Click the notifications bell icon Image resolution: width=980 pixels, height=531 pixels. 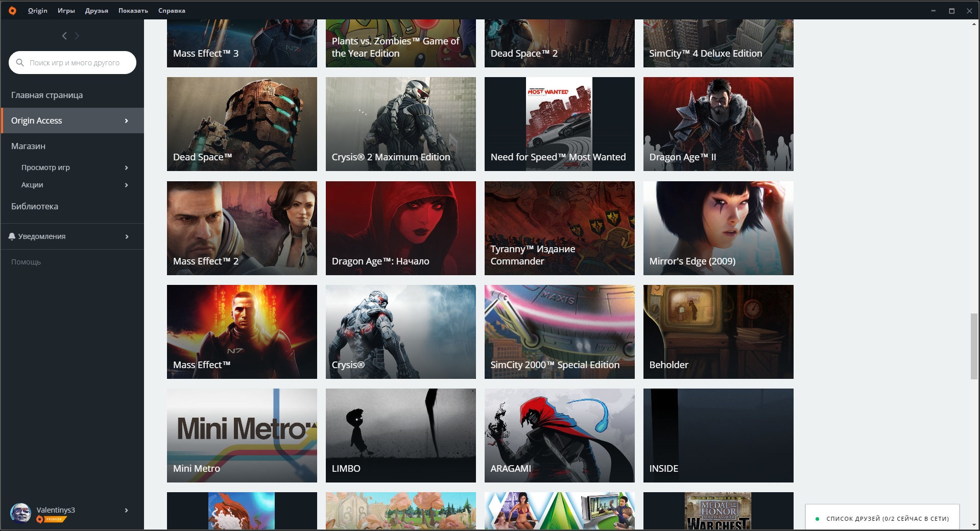pyautogui.click(x=12, y=236)
